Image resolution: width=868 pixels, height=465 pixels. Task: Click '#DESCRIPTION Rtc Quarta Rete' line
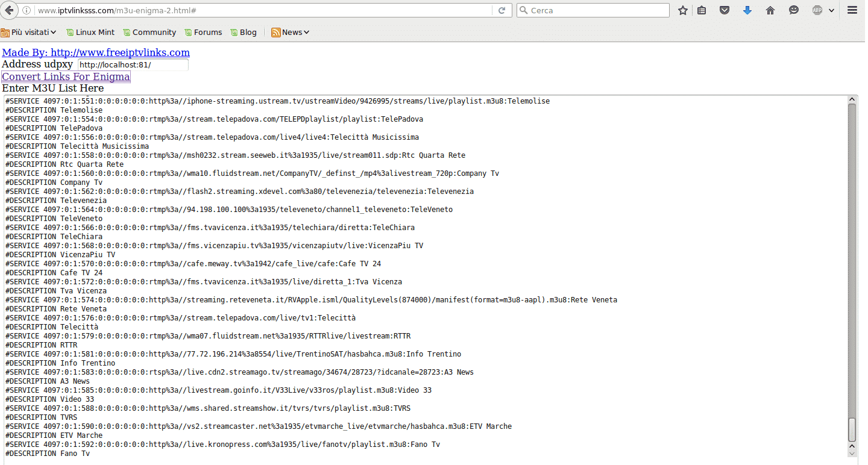coord(64,164)
